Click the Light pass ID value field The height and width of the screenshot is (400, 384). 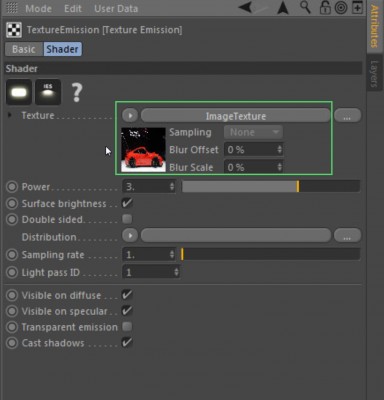pos(148,273)
